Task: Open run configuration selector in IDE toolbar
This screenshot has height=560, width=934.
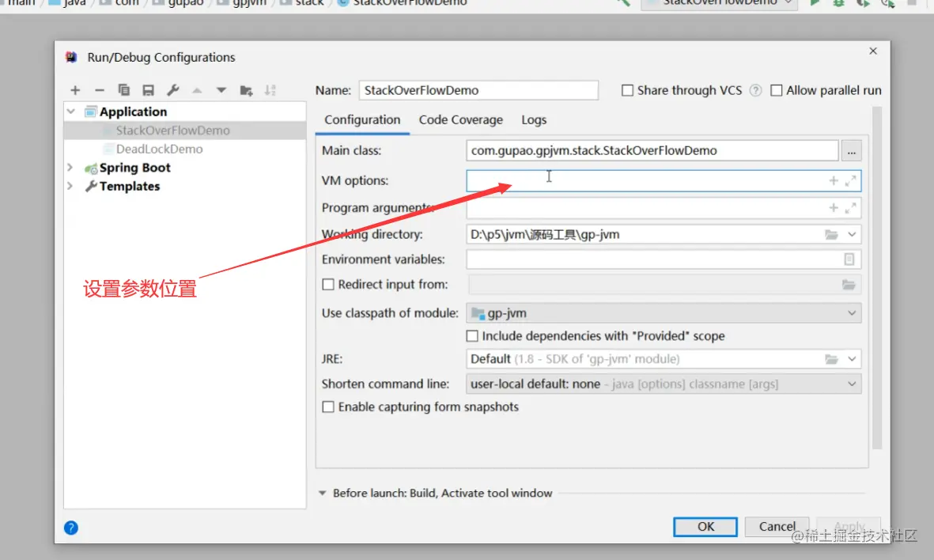Action: click(x=720, y=3)
